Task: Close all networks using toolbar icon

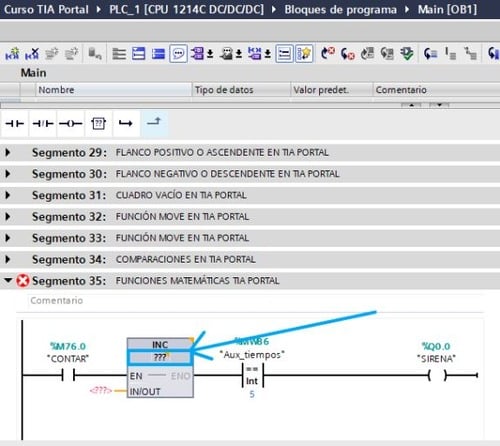Action: pos(158,53)
